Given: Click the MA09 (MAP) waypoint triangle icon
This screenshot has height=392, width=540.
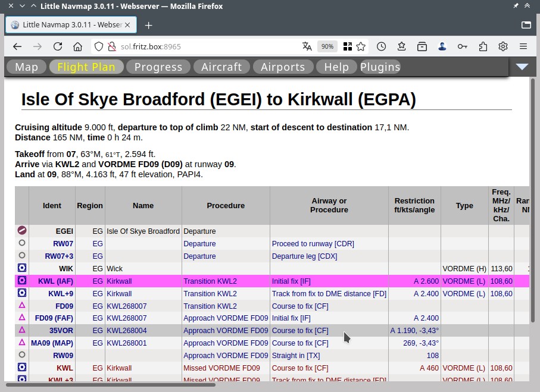Looking at the screenshot, I should point(22,342).
